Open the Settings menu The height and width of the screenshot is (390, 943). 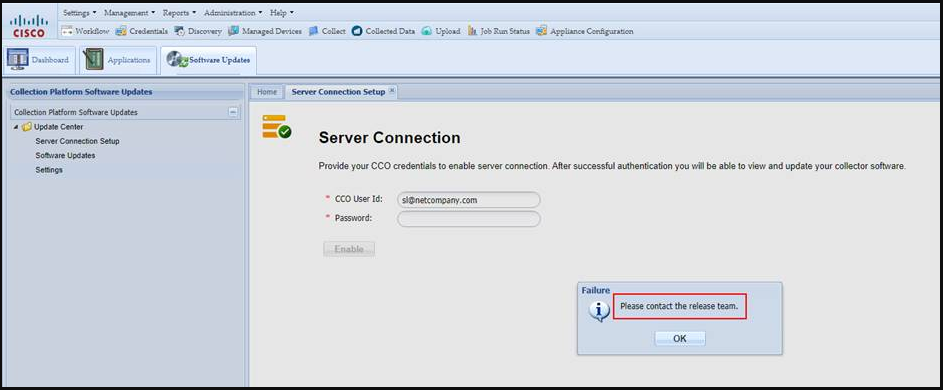[x=79, y=13]
